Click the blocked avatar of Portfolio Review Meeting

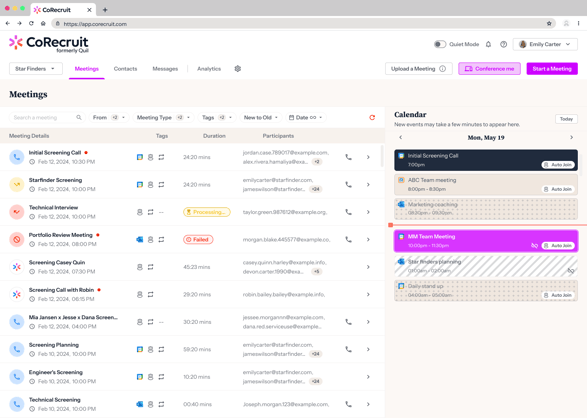[17, 239]
